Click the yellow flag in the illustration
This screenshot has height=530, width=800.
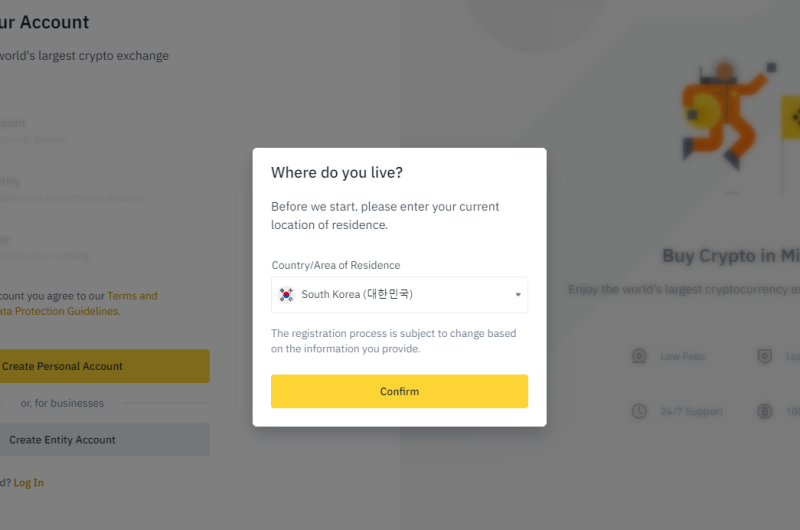pyautogui.click(x=788, y=112)
